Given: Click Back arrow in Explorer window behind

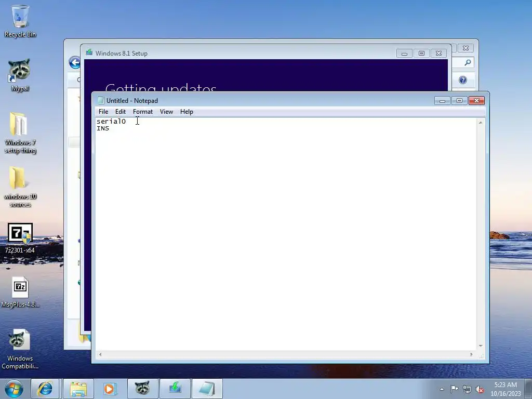Looking at the screenshot, I should (75, 62).
